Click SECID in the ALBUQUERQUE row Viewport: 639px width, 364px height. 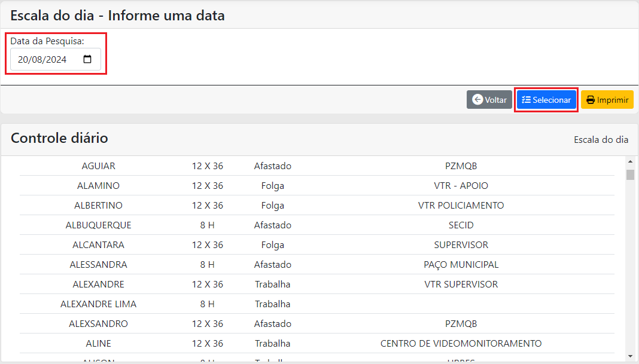coord(461,225)
